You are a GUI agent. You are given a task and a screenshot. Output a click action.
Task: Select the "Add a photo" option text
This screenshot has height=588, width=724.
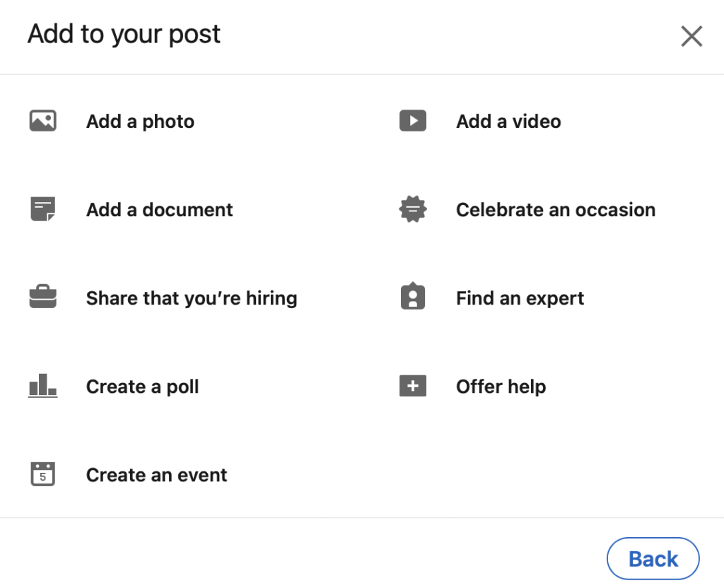click(140, 122)
